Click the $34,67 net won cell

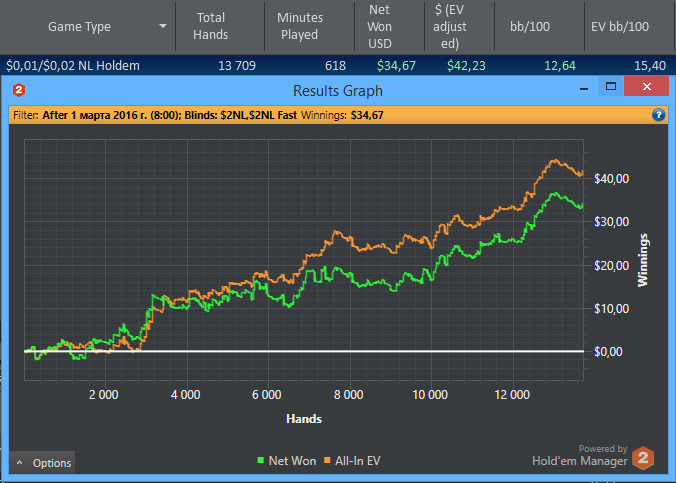[x=396, y=66]
